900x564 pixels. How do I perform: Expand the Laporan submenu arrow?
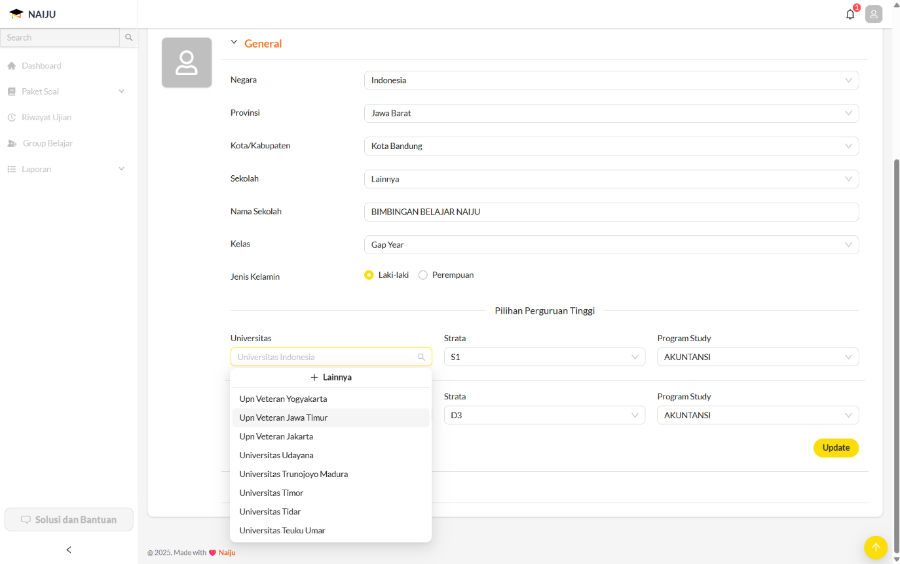(x=121, y=169)
